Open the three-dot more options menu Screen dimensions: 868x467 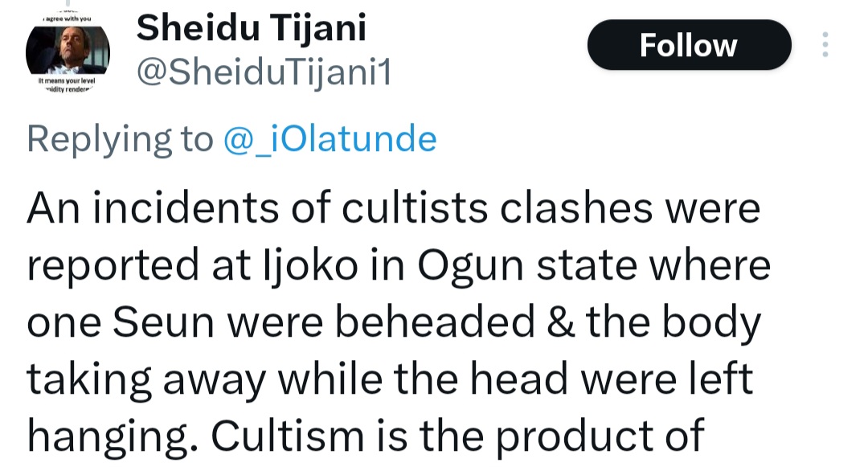[825, 45]
